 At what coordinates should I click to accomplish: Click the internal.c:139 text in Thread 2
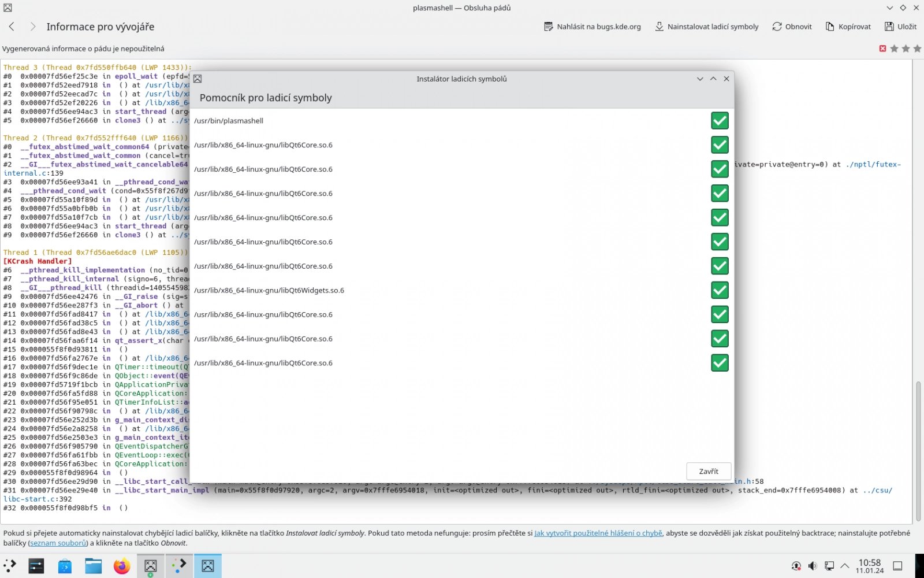33,173
